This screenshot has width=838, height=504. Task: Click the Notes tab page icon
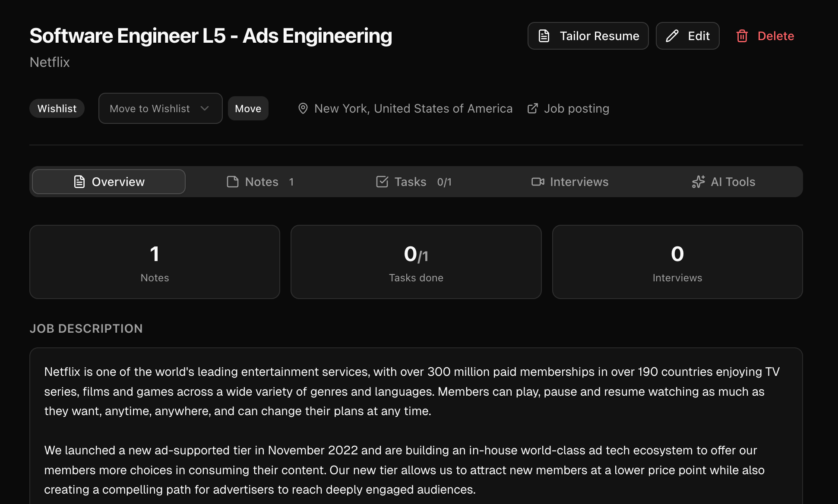(233, 182)
